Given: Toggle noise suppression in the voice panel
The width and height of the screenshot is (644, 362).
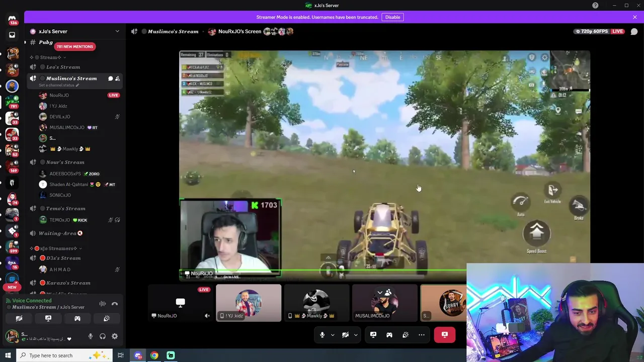Looking at the screenshot, I should click(x=103, y=304).
